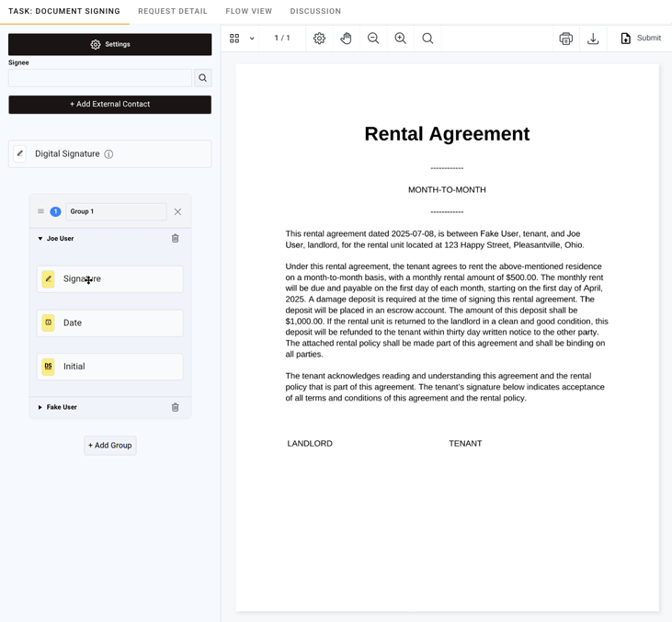Show Digital Signature info tooltip icon
672x622 pixels.
108,154
